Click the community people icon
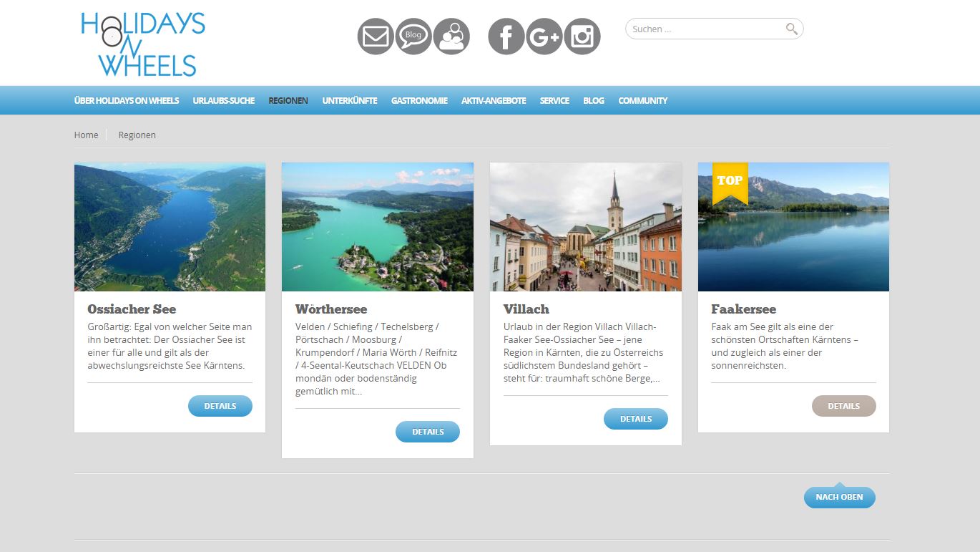980x552 pixels. 451,37
